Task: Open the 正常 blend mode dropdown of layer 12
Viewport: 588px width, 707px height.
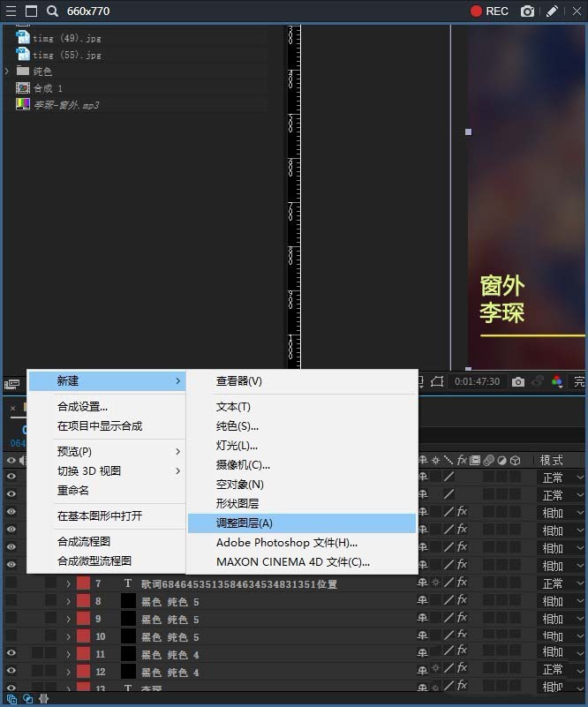Action: pos(562,669)
